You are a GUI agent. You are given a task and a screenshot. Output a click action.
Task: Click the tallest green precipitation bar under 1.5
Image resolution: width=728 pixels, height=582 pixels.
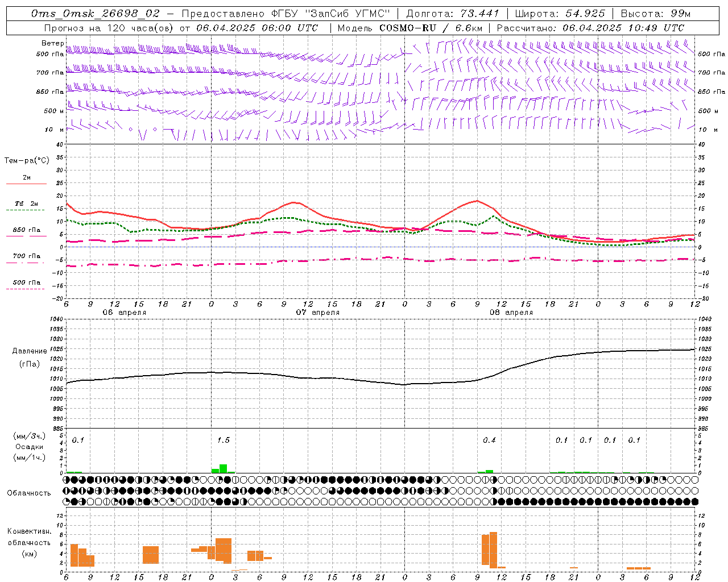tap(224, 468)
